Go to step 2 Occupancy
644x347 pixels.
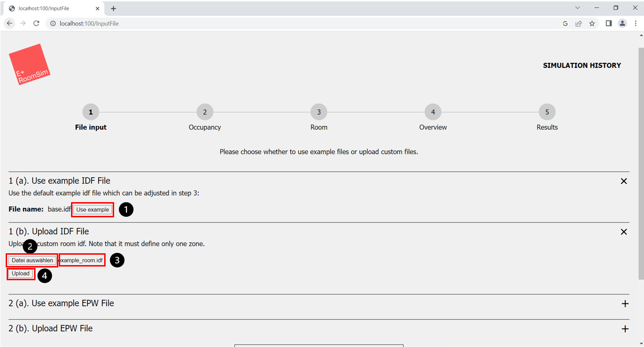(205, 112)
